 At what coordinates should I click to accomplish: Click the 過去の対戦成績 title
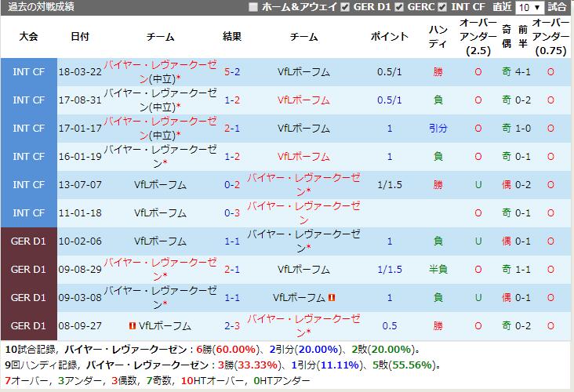tap(41, 7)
